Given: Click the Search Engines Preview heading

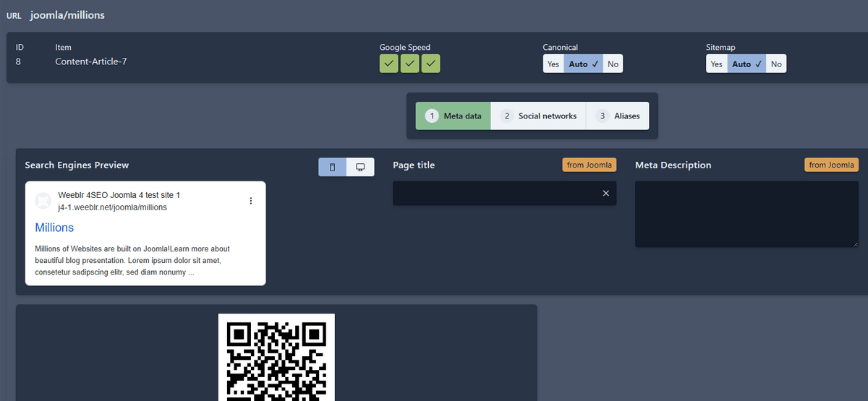Looking at the screenshot, I should [x=77, y=165].
